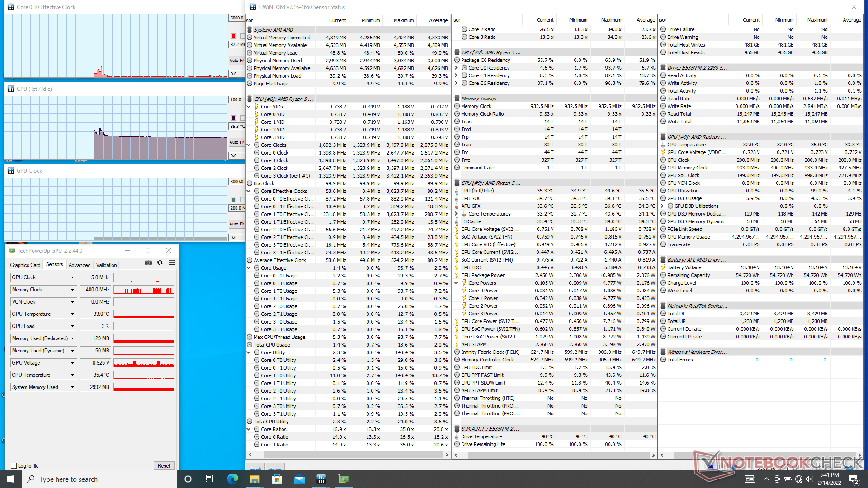Switch to Graphics Card tab
The image size is (868, 488).
tap(25, 265)
